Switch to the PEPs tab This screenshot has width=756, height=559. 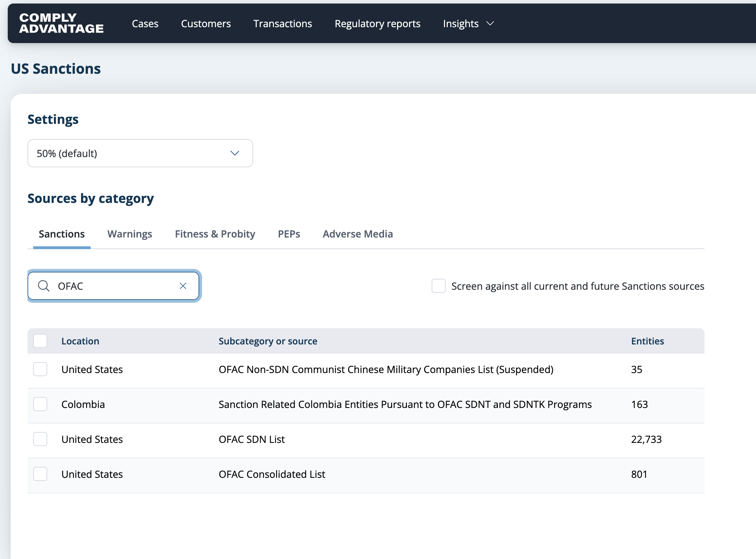tap(289, 234)
